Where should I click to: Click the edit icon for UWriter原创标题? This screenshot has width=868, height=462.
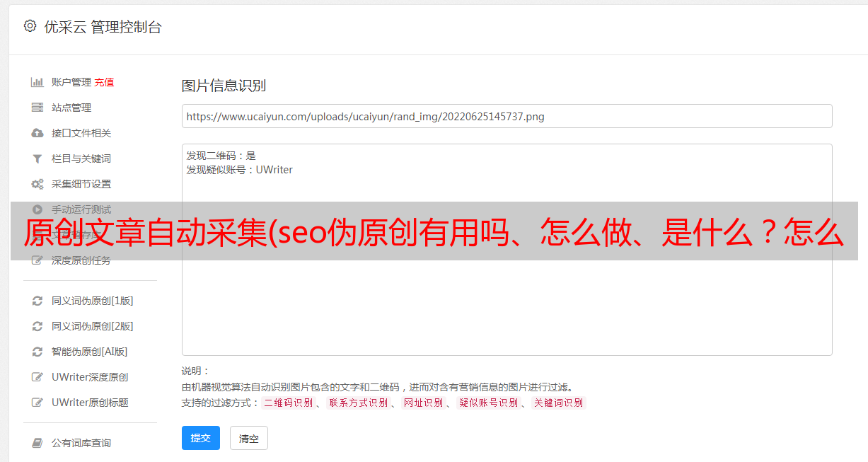pos(37,403)
